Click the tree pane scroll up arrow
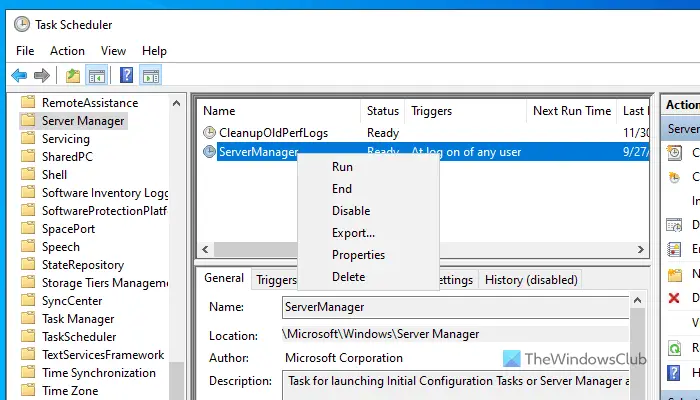The image size is (700, 400). 176,103
